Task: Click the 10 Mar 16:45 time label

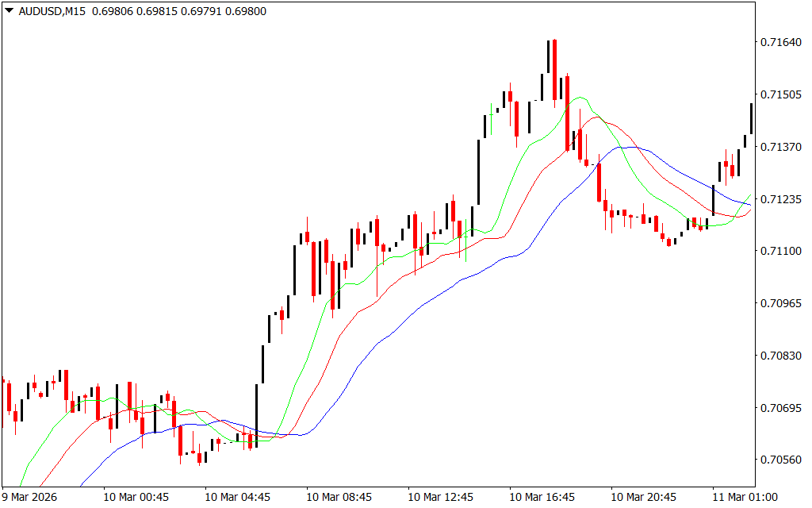Action: click(x=542, y=497)
